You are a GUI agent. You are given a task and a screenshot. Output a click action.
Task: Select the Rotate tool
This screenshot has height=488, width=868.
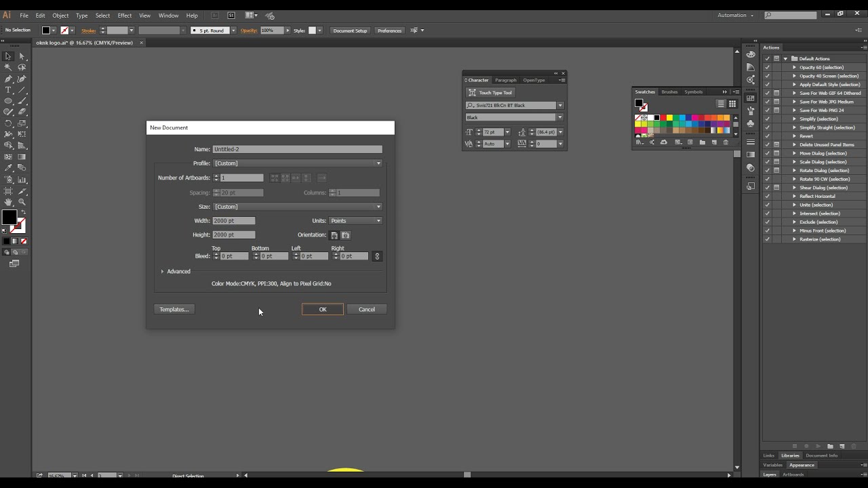[x=8, y=124]
